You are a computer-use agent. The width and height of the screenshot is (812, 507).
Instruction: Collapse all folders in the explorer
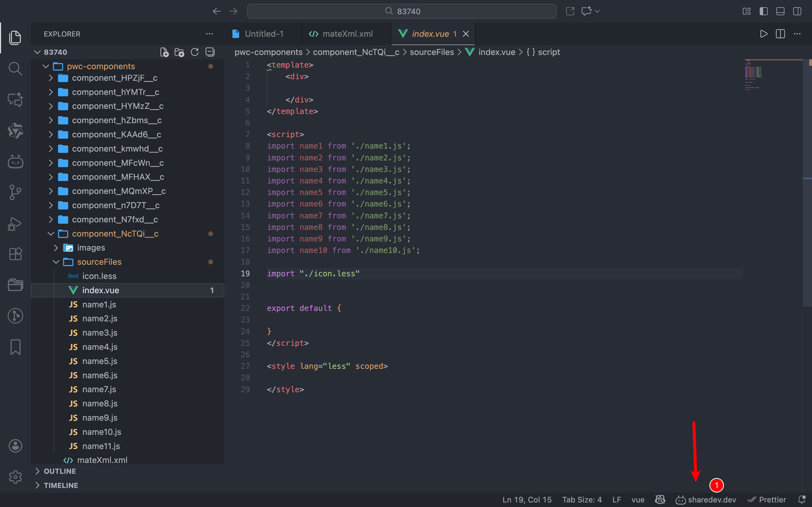(x=209, y=52)
